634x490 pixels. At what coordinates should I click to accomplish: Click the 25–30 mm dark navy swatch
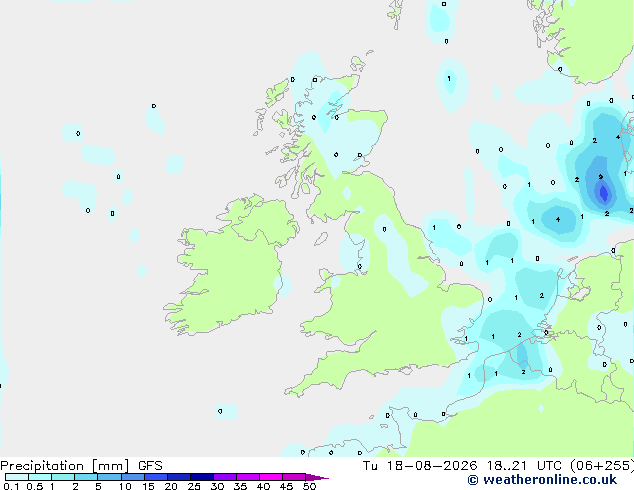point(202,477)
